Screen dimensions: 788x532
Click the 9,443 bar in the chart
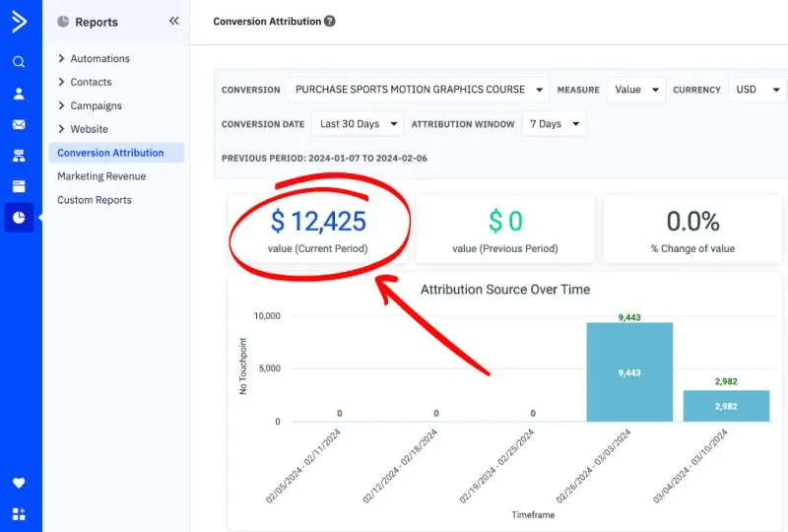(629, 372)
